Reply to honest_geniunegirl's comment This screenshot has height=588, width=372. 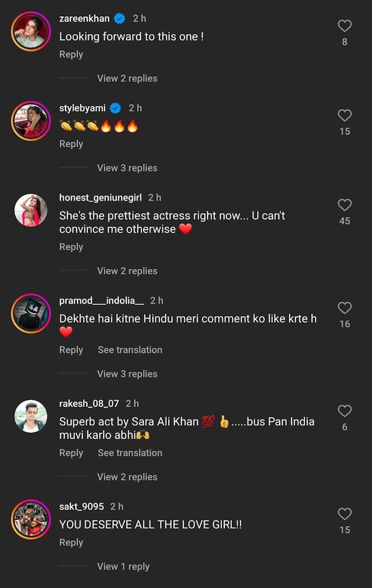71,247
